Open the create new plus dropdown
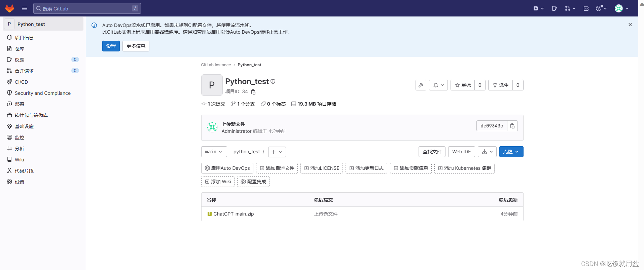Image resolution: width=644 pixels, height=270 pixels. click(539, 8)
